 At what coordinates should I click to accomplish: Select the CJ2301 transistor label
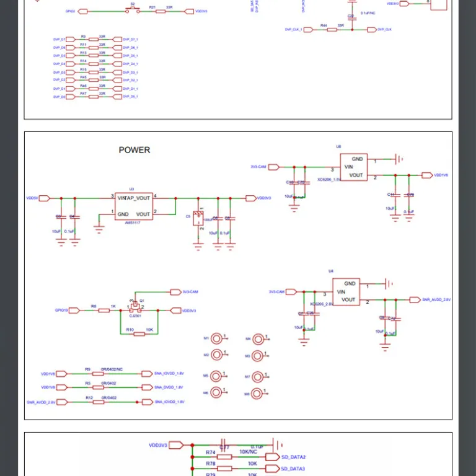135,316
